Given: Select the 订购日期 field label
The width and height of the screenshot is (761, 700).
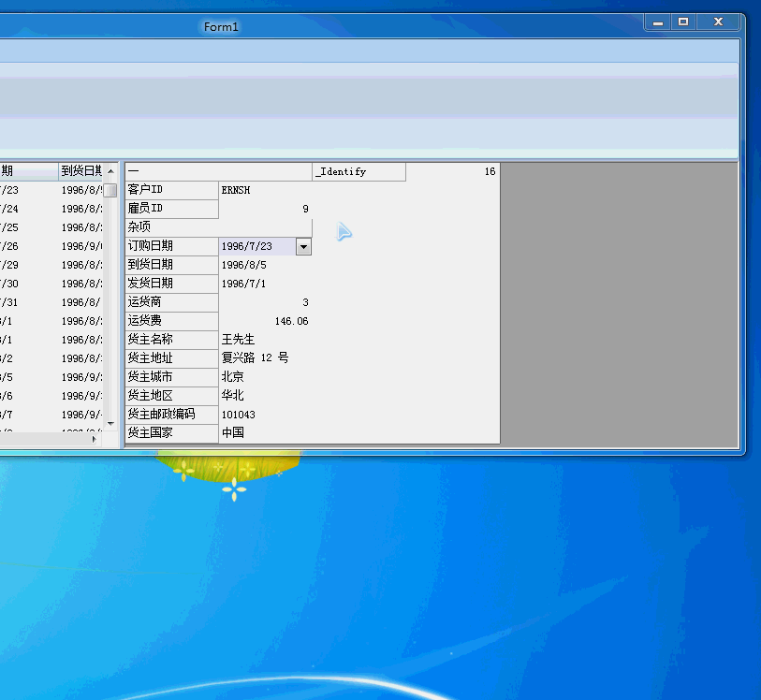Looking at the screenshot, I should (x=172, y=246).
